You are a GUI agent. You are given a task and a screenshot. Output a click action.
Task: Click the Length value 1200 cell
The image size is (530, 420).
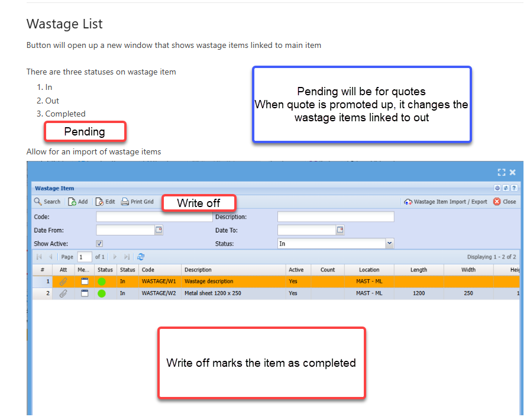click(419, 293)
